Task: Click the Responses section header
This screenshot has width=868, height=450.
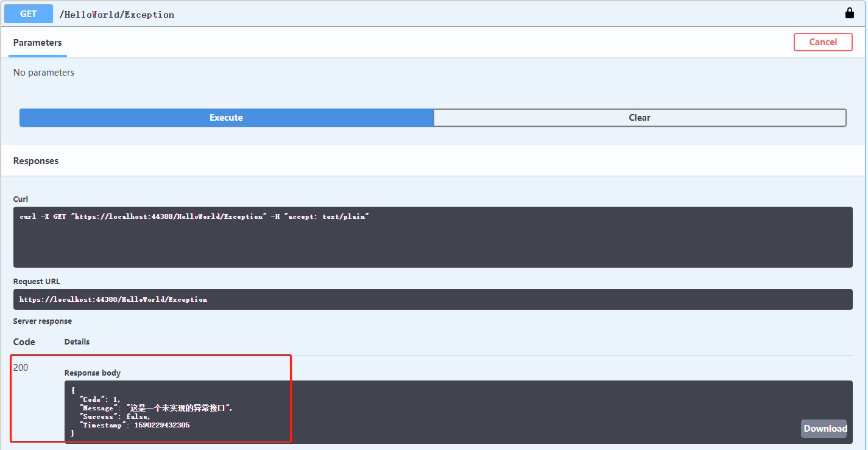Action: (36, 161)
